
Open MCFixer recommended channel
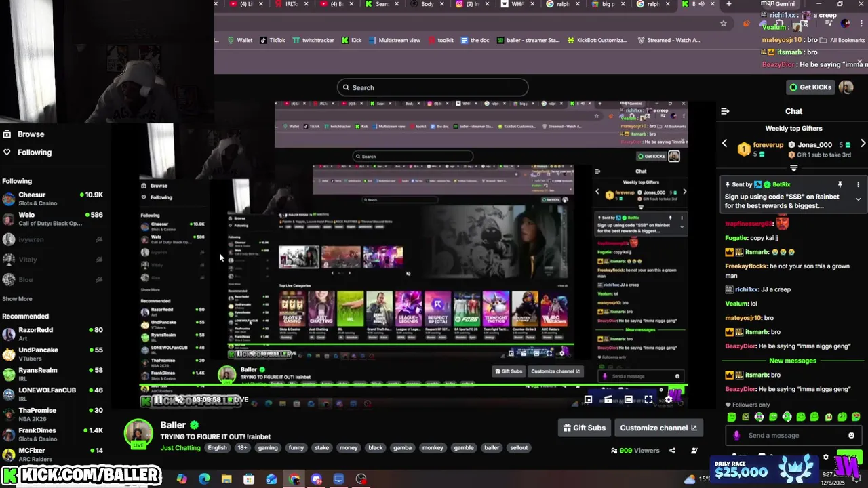click(53, 454)
